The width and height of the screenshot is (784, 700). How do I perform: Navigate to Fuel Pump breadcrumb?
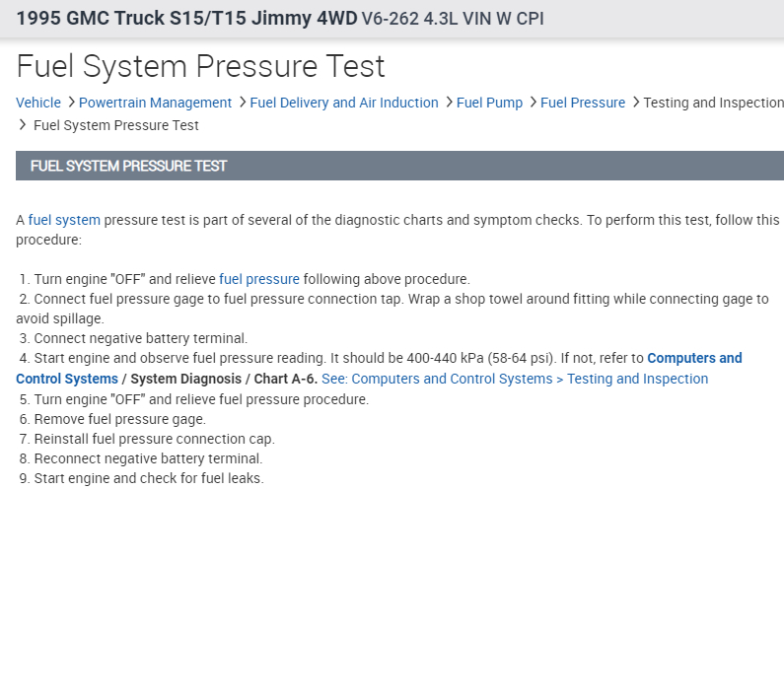coord(489,103)
